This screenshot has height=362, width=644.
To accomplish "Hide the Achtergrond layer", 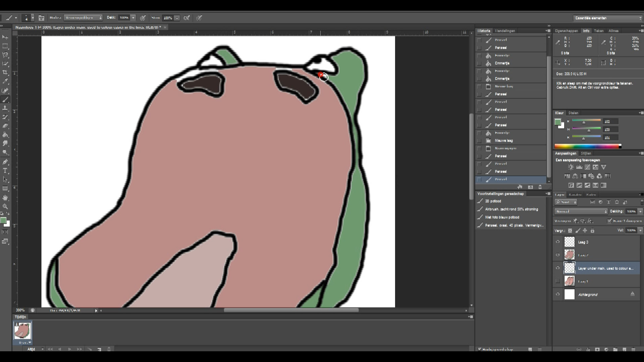I will (558, 294).
